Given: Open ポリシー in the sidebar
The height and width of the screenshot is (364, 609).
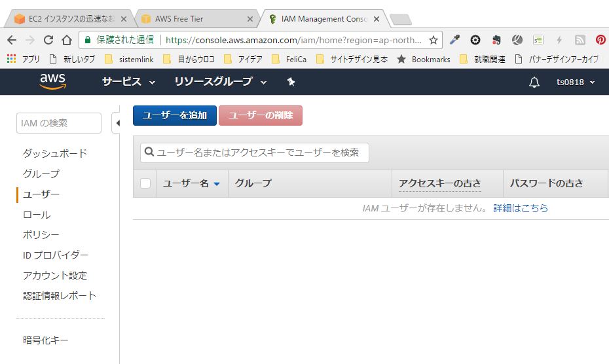Looking at the screenshot, I should 41,234.
